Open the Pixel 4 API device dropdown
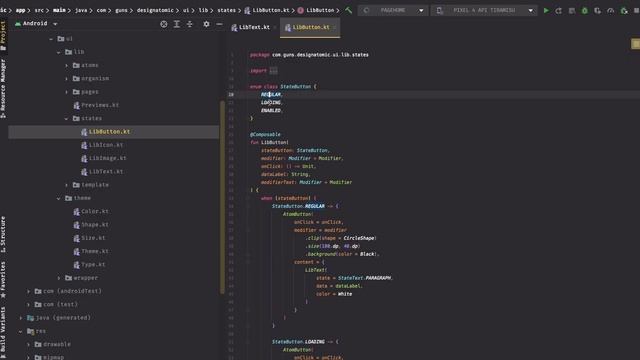Viewport: 640px width, 360px height. pyautogui.click(x=484, y=10)
